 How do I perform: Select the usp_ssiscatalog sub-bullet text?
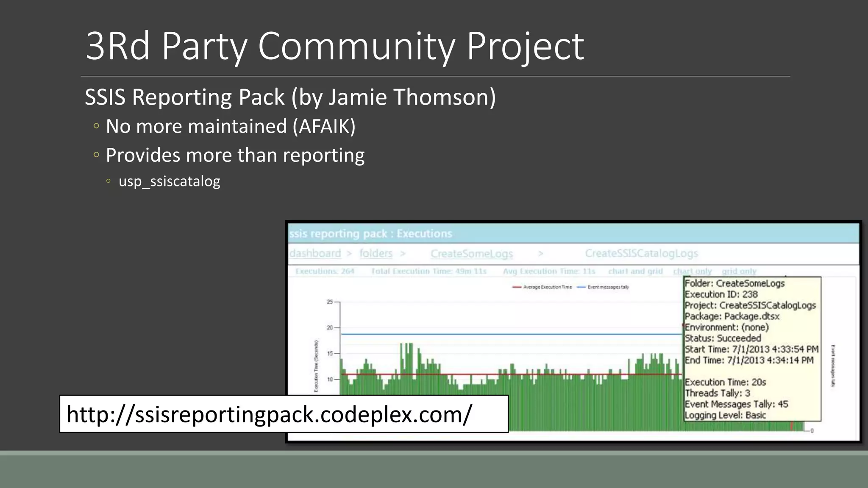(170, 181)
